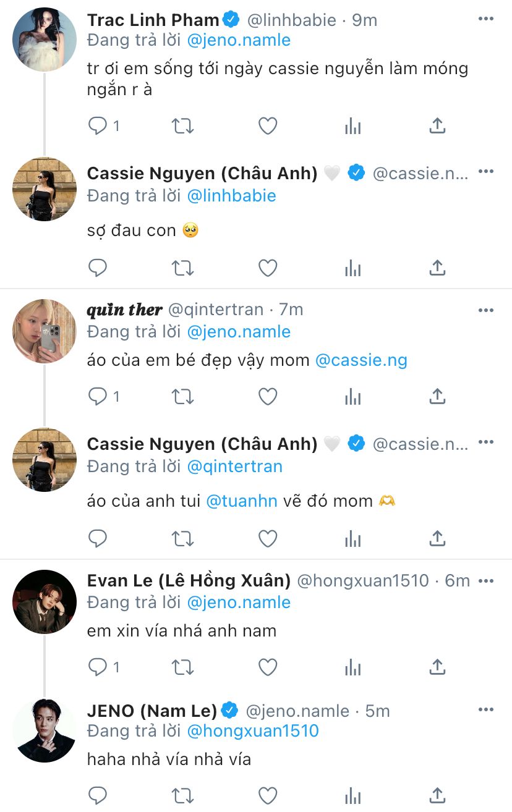Open the @linhbabie replying-to link
Viewport: 512px width, 812px height.
pos(231,196)
